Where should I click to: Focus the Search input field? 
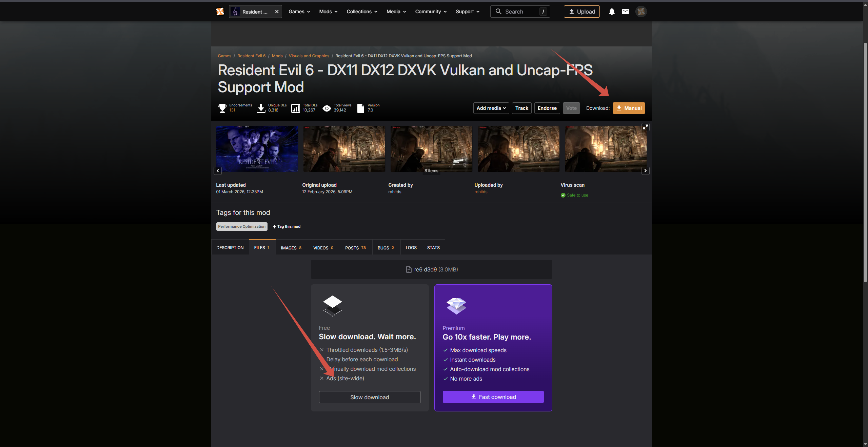point(520,12)
